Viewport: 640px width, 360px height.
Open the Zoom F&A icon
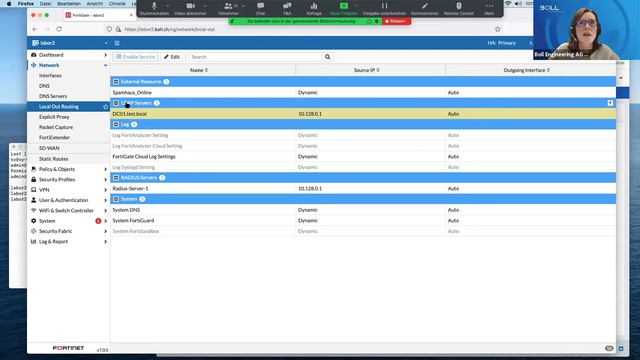coord(287,6)
